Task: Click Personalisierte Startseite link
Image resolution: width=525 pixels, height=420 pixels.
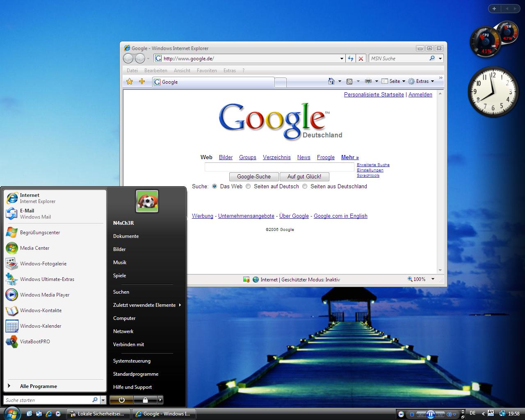Action: (x=374, y=94)
